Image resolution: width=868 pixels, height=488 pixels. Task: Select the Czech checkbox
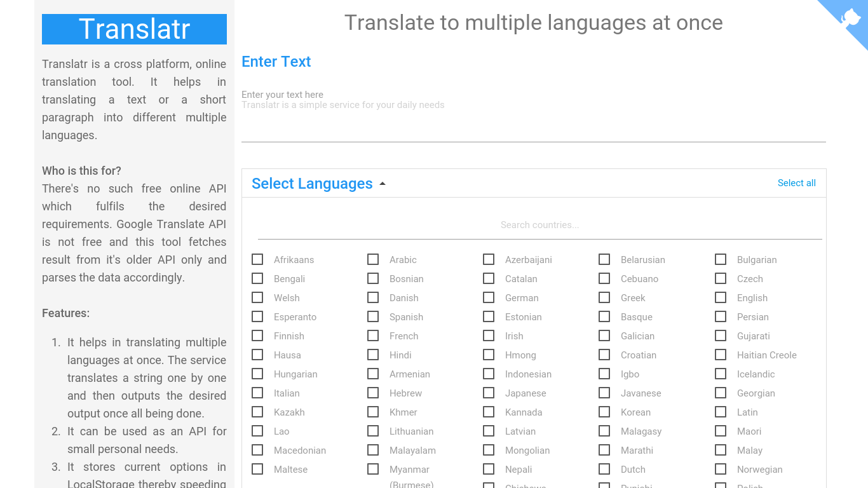(x=721, y=278)
